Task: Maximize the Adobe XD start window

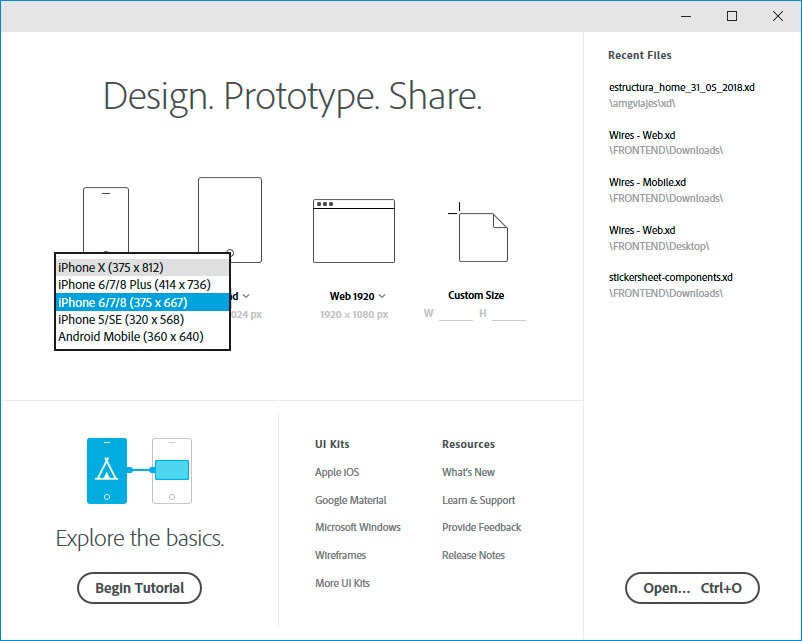Action: (x=732, y=16)
